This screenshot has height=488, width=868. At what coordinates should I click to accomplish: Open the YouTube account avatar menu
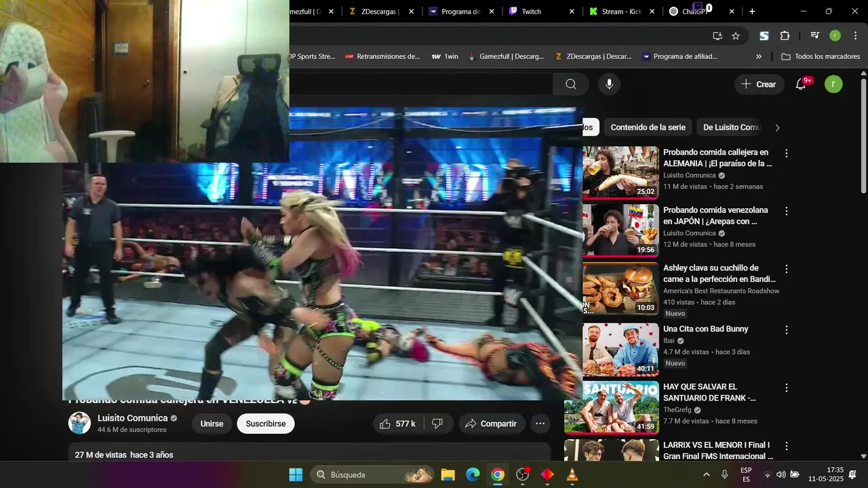[x=833, y=84]
